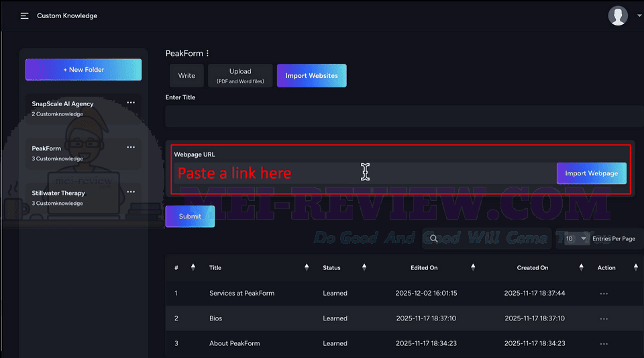
Task: Select the SnapScale AI Agency folder
Action: pyautogui.click(x=83, y=109)
